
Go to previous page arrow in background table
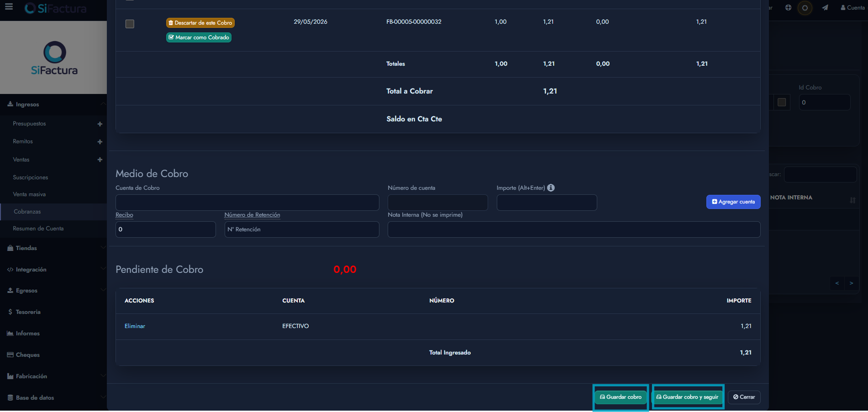point(837,283)
